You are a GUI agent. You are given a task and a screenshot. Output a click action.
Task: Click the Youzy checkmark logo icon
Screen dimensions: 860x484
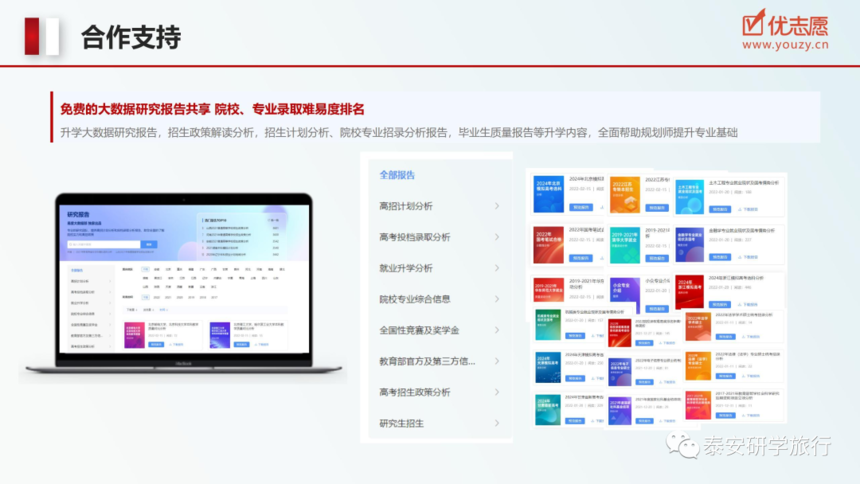click(753, 22)
